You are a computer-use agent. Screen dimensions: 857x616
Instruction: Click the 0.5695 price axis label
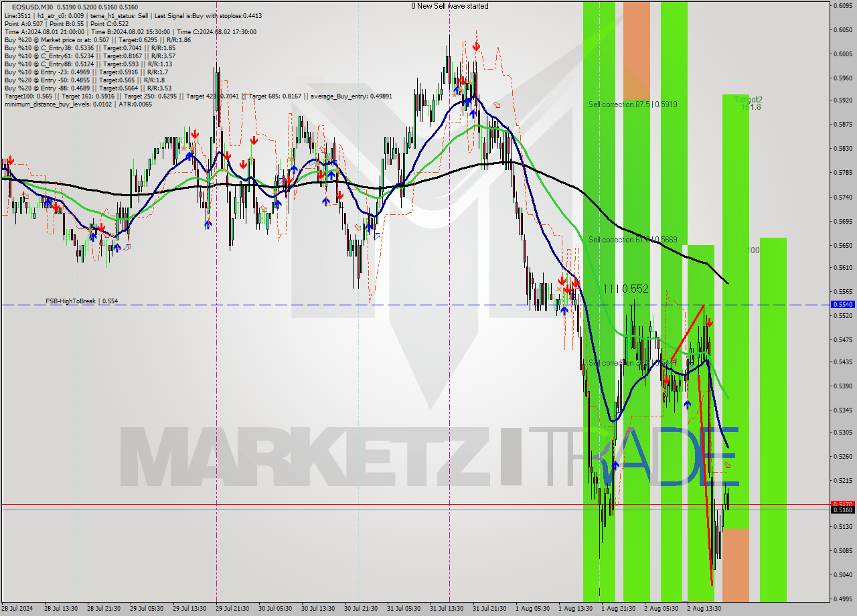pyautogui.click(x=843, y=221)
